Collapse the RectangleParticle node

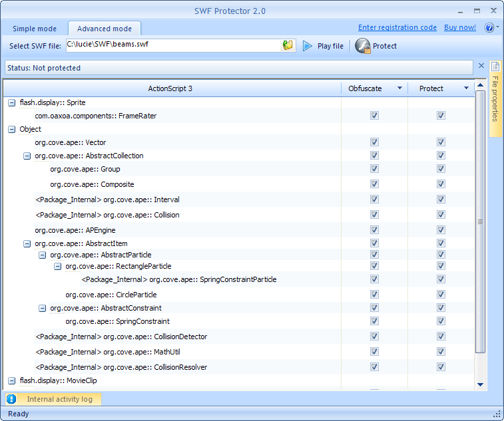tap(57, 266)
